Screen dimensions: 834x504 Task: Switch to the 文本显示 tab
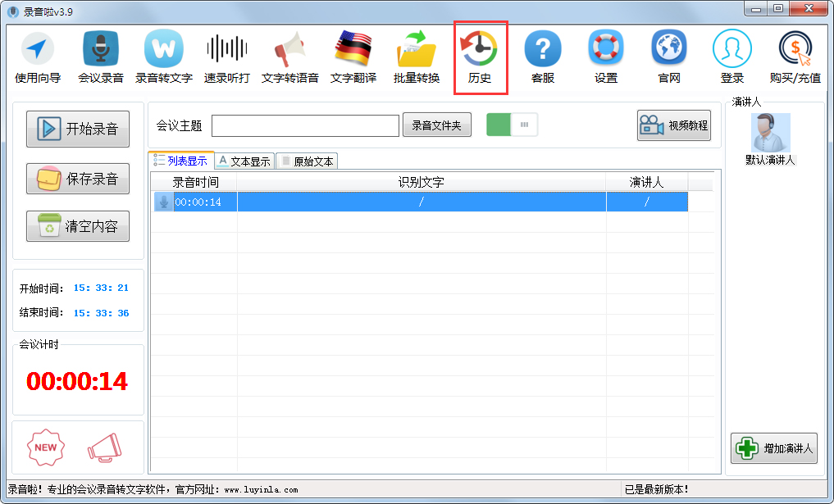coord(244,161)
